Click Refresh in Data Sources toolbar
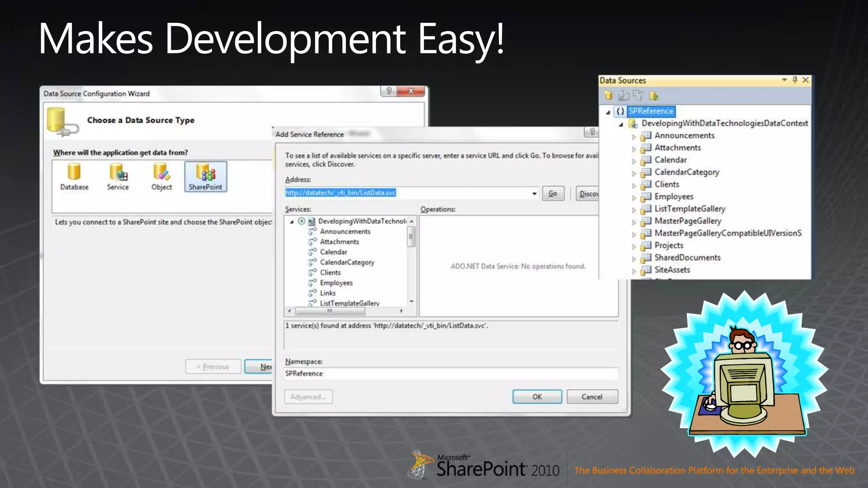Viewport: 868px width, 488px height. [x=654, y=96]
